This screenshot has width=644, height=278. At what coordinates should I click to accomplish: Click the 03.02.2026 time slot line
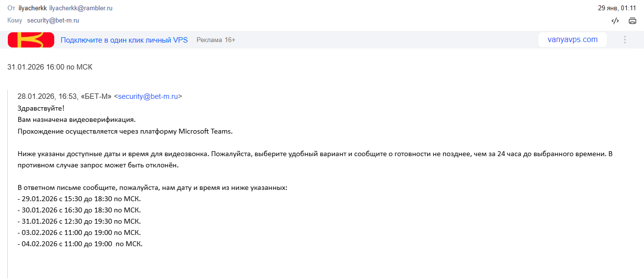[79, 232]
